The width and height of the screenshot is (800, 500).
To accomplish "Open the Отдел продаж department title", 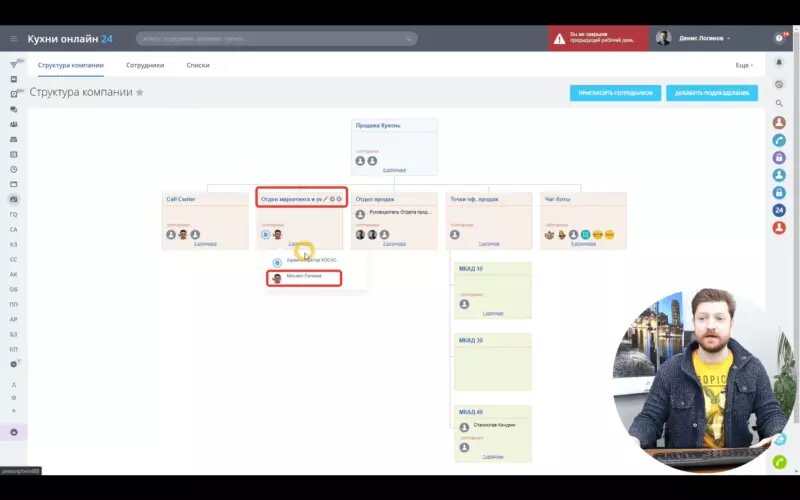I will click(374, 199).
